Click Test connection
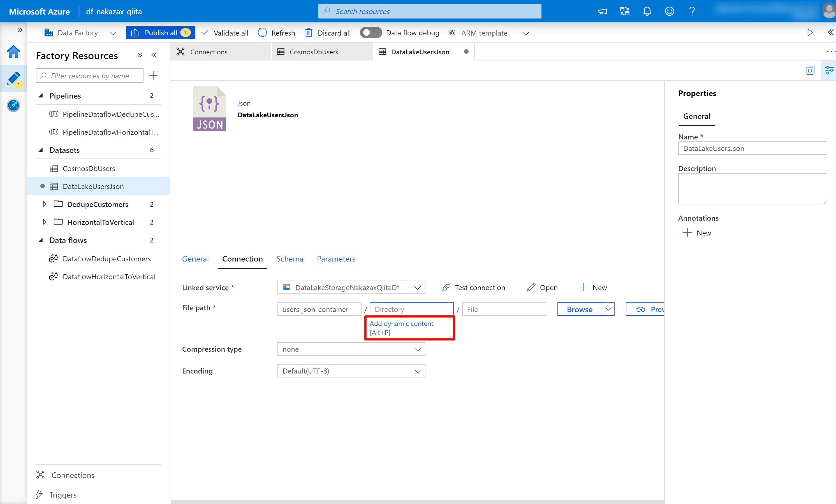This screenshot has height=504, width=836. click(473, 287)
